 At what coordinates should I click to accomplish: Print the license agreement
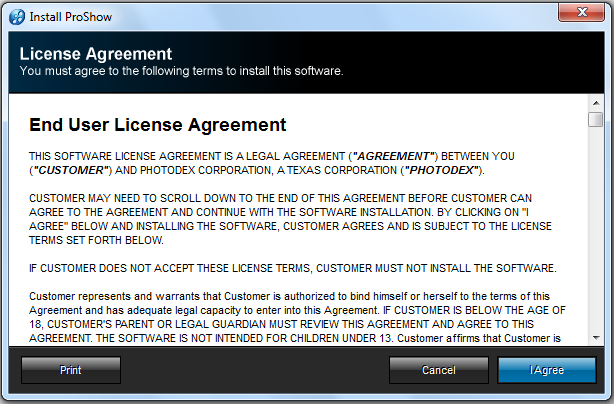[x=71, y=370]
